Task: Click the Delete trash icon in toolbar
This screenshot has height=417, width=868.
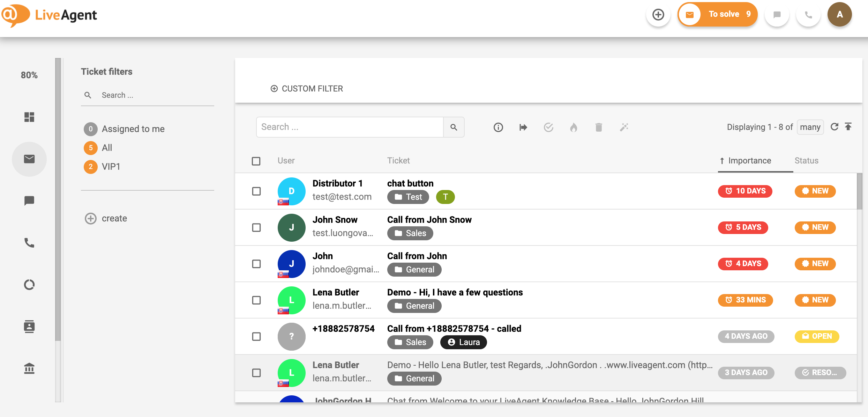Action: click(x=599, y=127)
